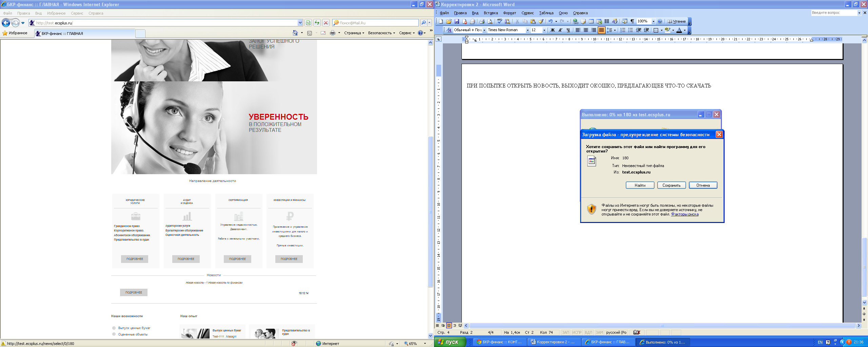Click the Columns icon in Word
Image resolution: width=868 pixels, height=347 pixels.
click(607, 21)
